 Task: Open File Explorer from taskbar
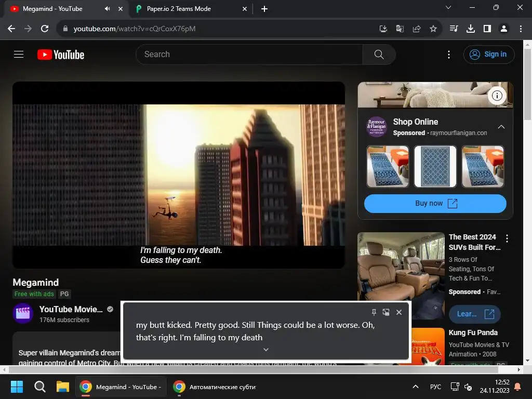(x=63, y=387)
